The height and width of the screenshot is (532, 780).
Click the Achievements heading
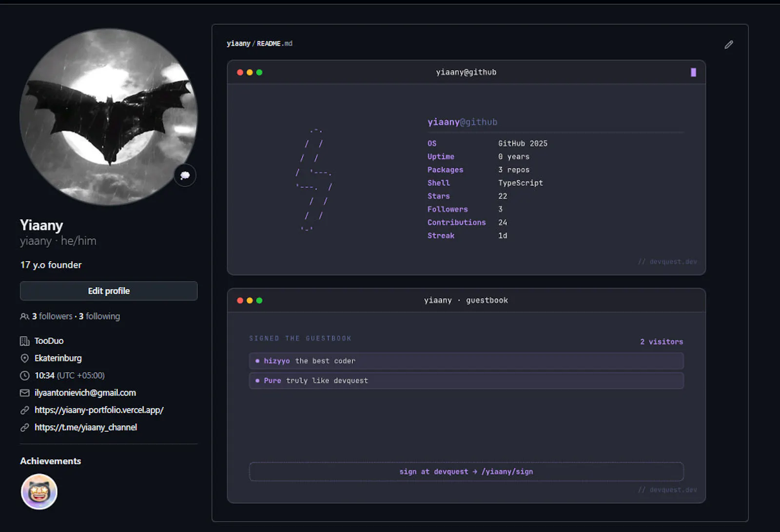(x=51, y=461)
